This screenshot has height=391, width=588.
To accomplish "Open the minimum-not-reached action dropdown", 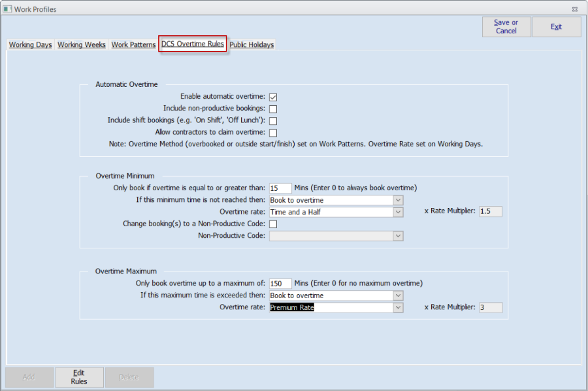I will pyautogui.click(x=398, y=200).
